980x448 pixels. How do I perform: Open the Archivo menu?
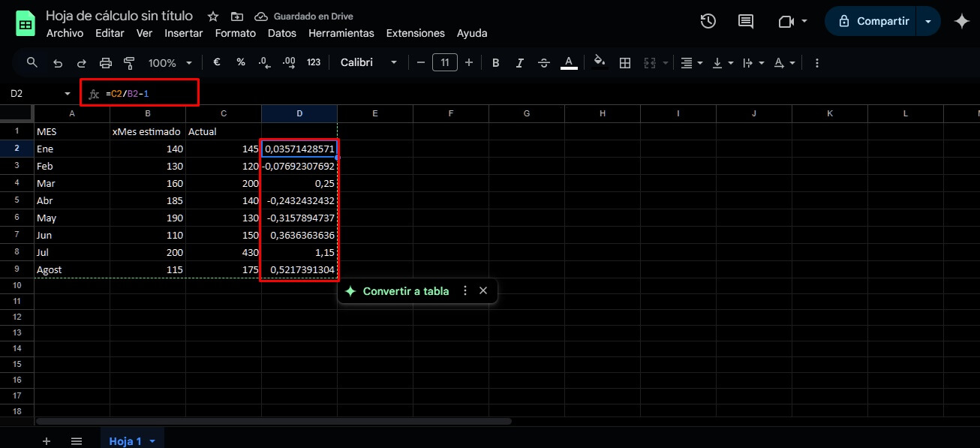tap(65, 33)
